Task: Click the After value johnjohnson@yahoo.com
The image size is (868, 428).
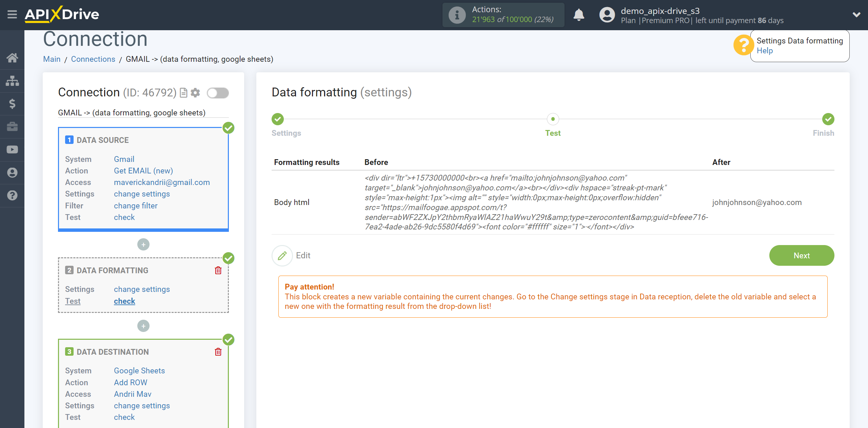Action: coord(757,202)
